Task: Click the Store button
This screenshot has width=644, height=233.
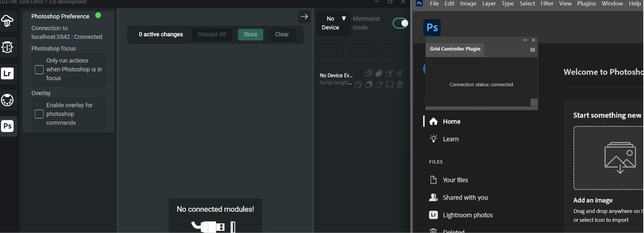Action: pyautogui.click(x=250, y=34)
